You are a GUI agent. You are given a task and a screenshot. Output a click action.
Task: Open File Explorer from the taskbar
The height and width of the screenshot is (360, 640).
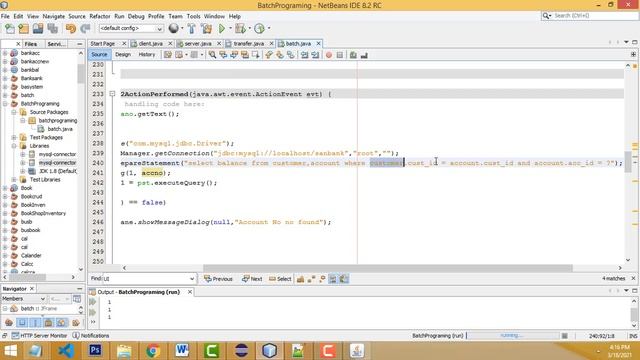124,350
